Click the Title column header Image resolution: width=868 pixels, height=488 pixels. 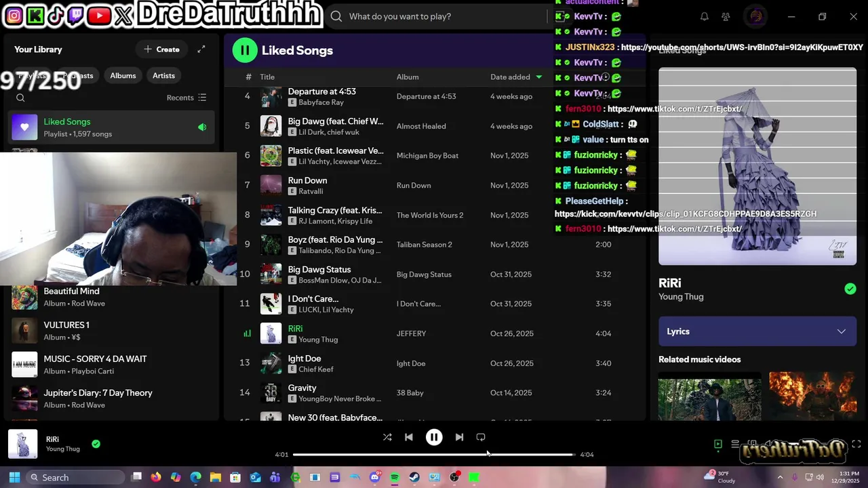267,77
